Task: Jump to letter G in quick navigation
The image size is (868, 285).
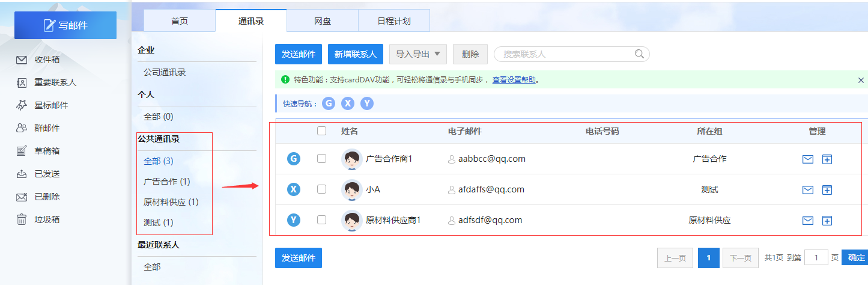Action: [x=328, y=103]
